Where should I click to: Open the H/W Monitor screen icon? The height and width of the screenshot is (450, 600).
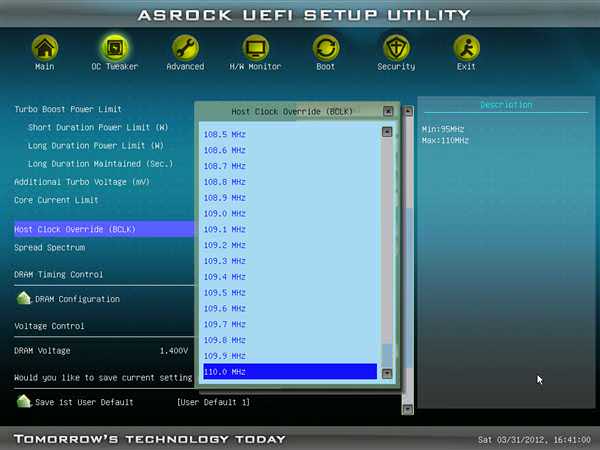[256, 48]
